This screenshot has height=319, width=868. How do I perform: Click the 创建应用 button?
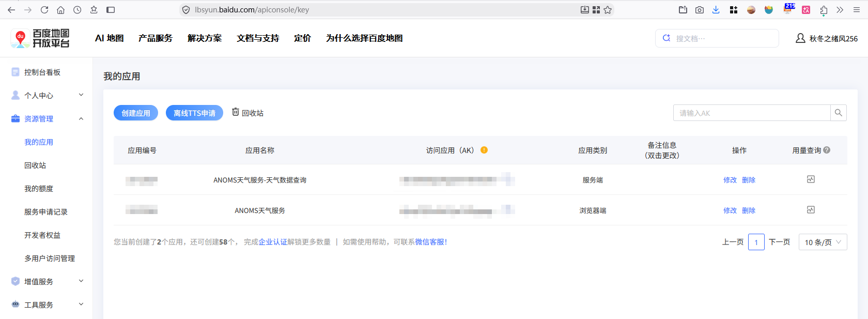coord(136,113)
